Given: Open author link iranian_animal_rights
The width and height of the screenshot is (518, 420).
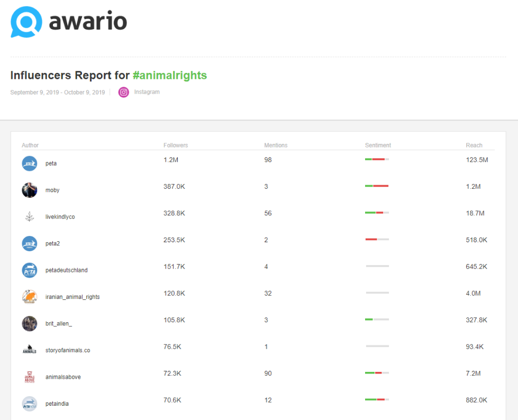Looking at the screenshot, I should 72,297.
